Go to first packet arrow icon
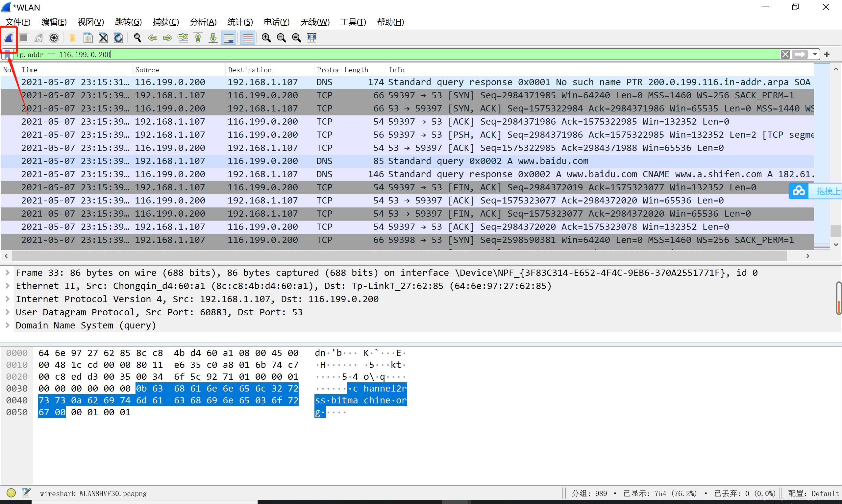 click(198, 38)
